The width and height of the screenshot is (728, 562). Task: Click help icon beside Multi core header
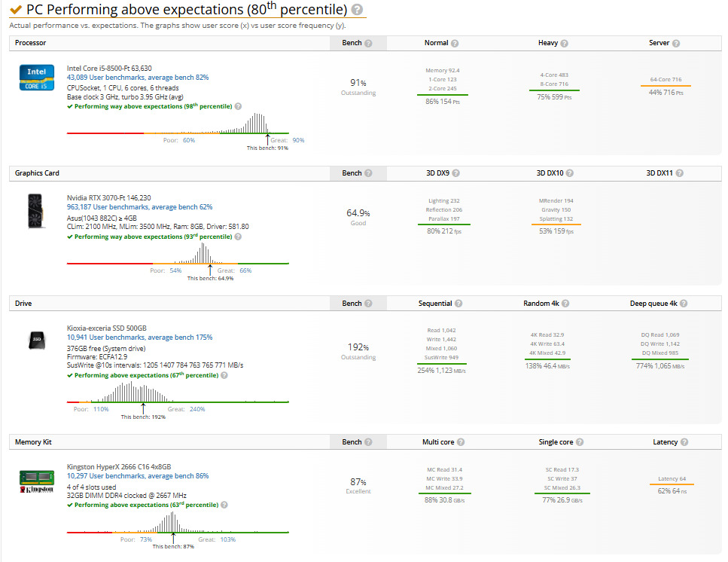tap(461, 442)
